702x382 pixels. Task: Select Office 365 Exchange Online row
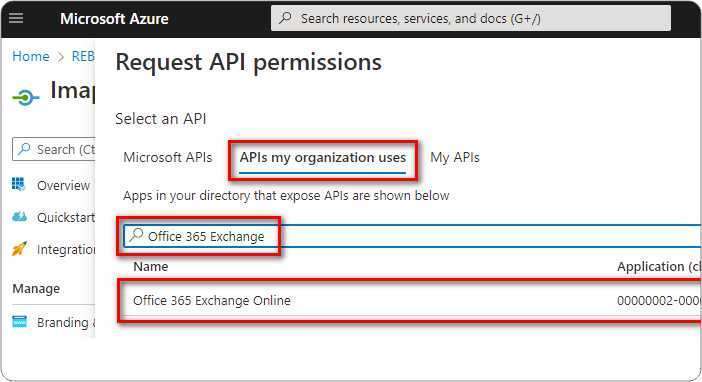click(410, 300)
